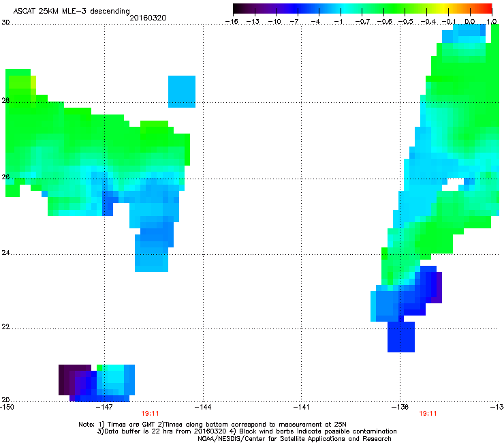
Task: Click the longitude label -144
Action: (203, 408)
